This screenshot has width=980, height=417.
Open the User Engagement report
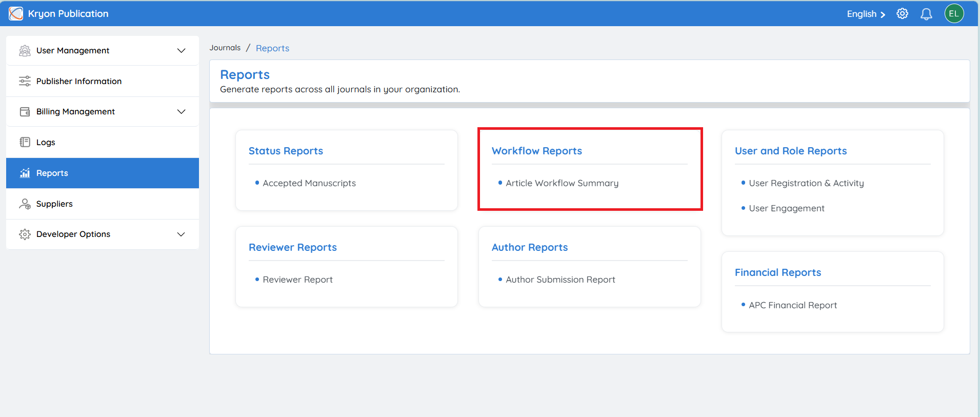click(x=787, y=208)
